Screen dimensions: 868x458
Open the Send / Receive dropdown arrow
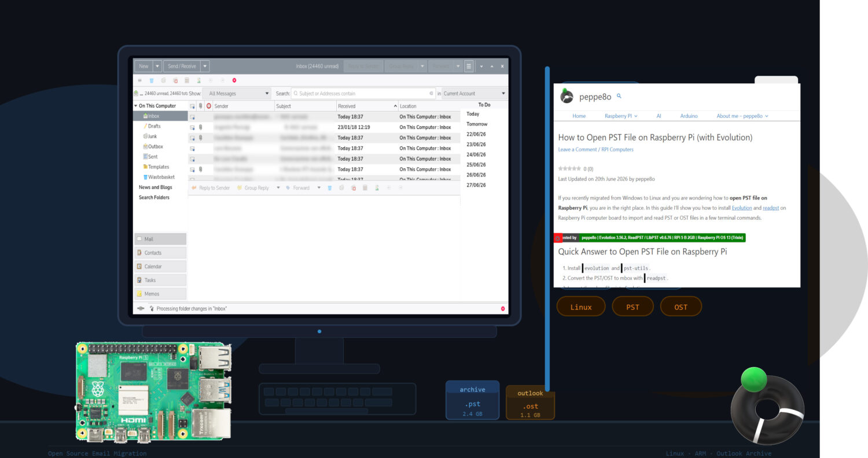pos(205,67)
